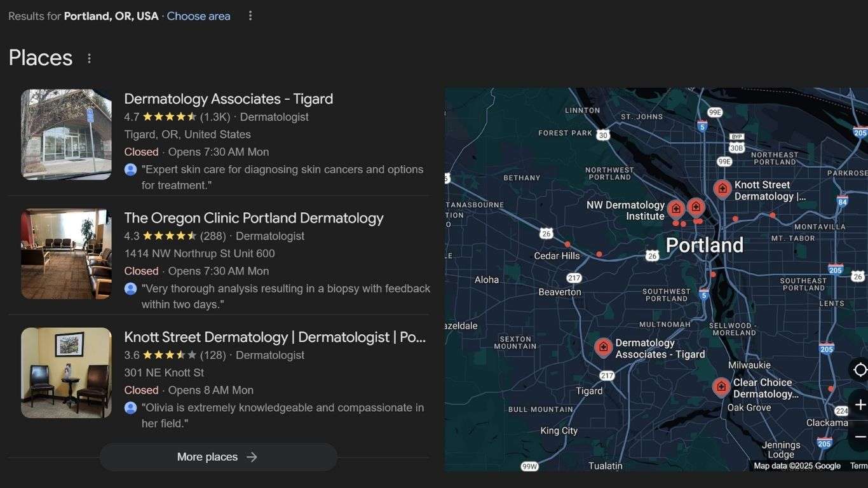Click the reviewer avatar for Oregon Clinic review
This screenshot has height=488, width=868.
click(130, 288)
